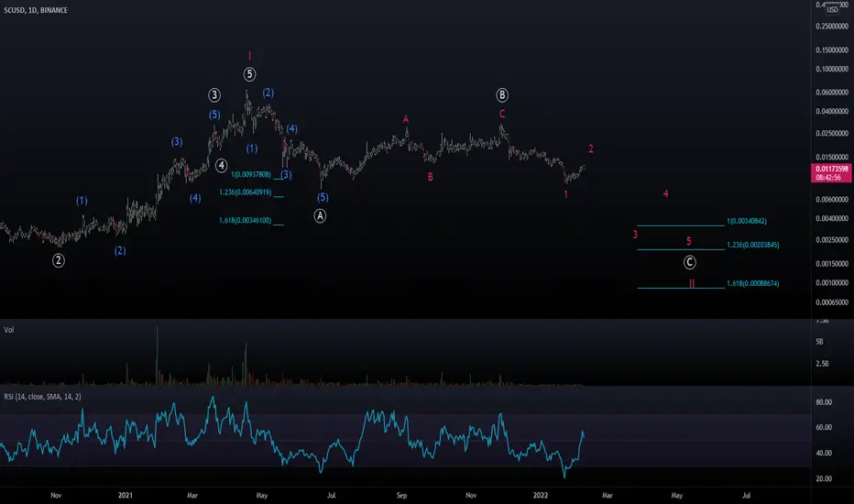Click the 2021 date on time axis

click(126, 495)
